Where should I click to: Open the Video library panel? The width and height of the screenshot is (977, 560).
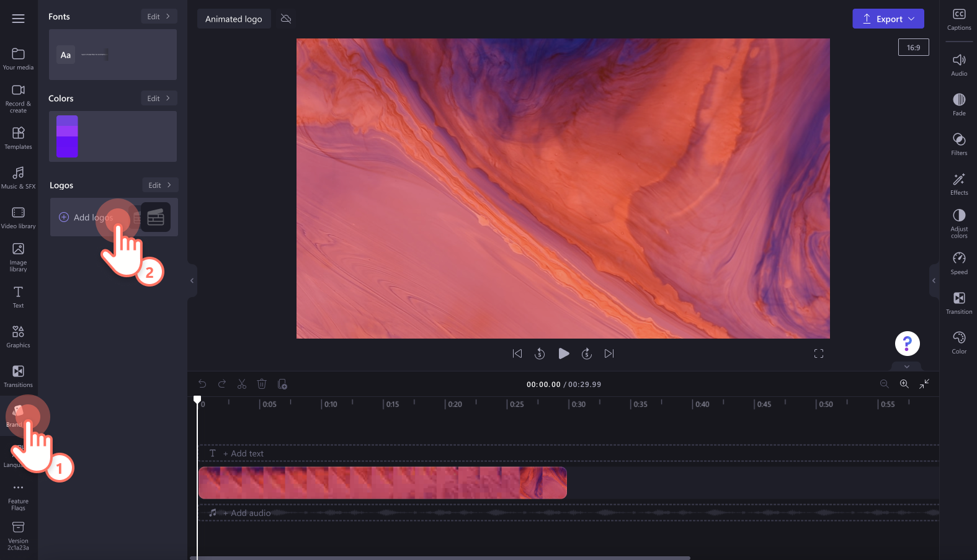pos(19,218)
